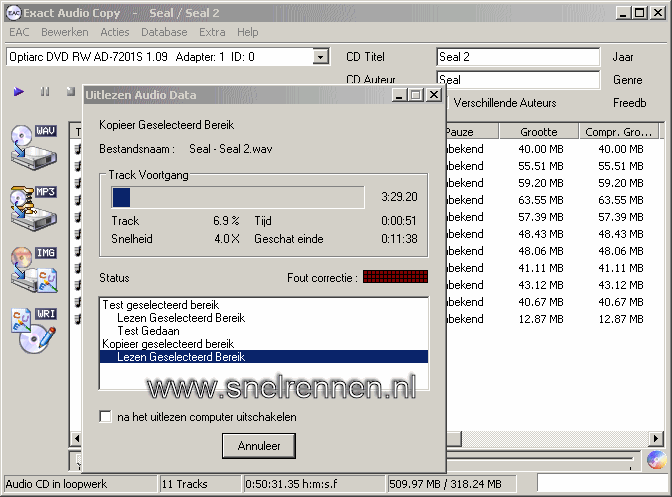
Task: Click '0:50:31.35 h:m:s.f' status entry
Action: (313, 484)
